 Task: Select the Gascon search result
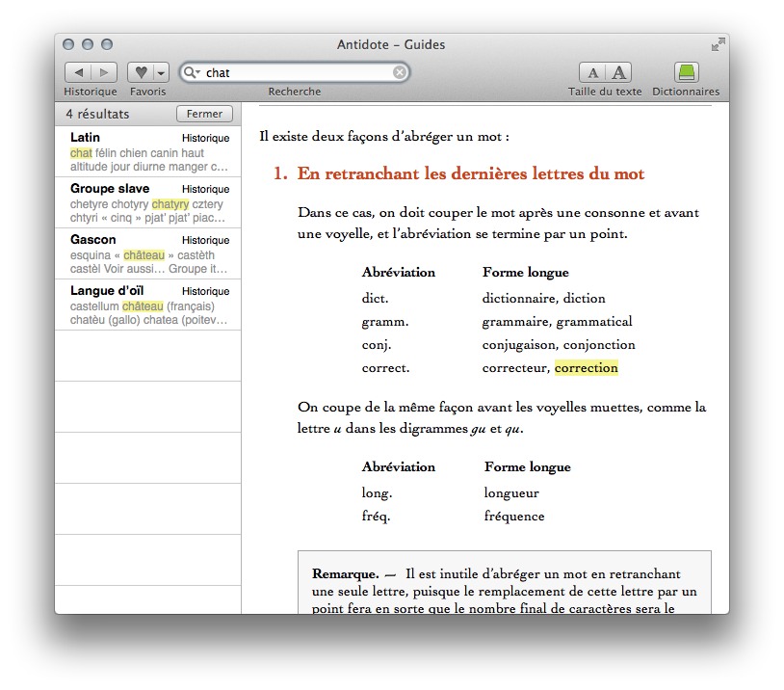148,253
